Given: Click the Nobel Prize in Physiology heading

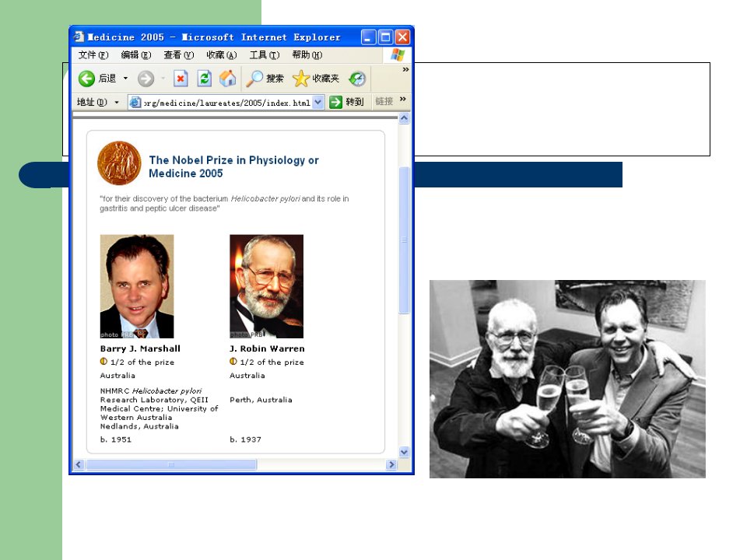Looking at the screenshot, I should (x=233, y=166).
